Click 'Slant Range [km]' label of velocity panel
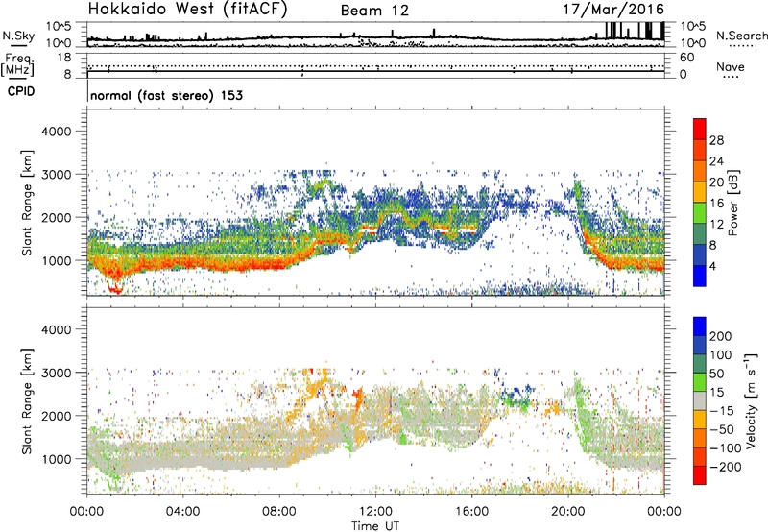This screenshot has width=768, height=532. 27,400
